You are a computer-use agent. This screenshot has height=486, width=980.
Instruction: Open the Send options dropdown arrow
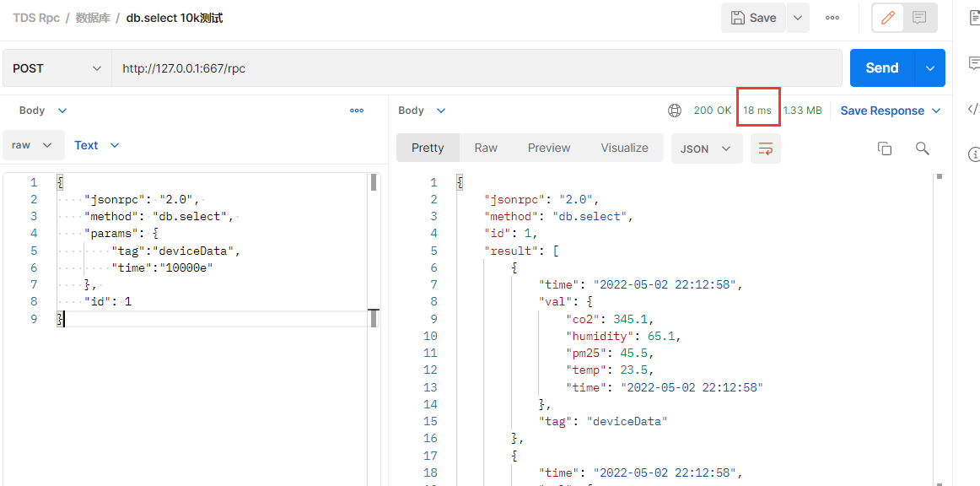tap(930, 67)
